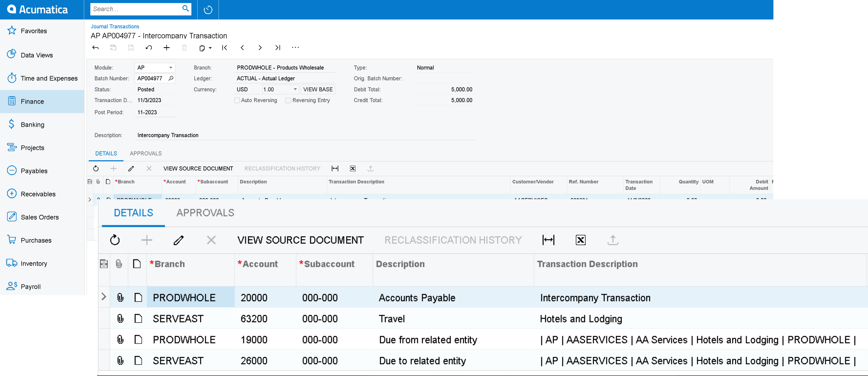Image resolution: width=868 pixels, height=376 pixels.
Task: Click the Journal Transactions breadcrumb link
Action: pos(115,26)
